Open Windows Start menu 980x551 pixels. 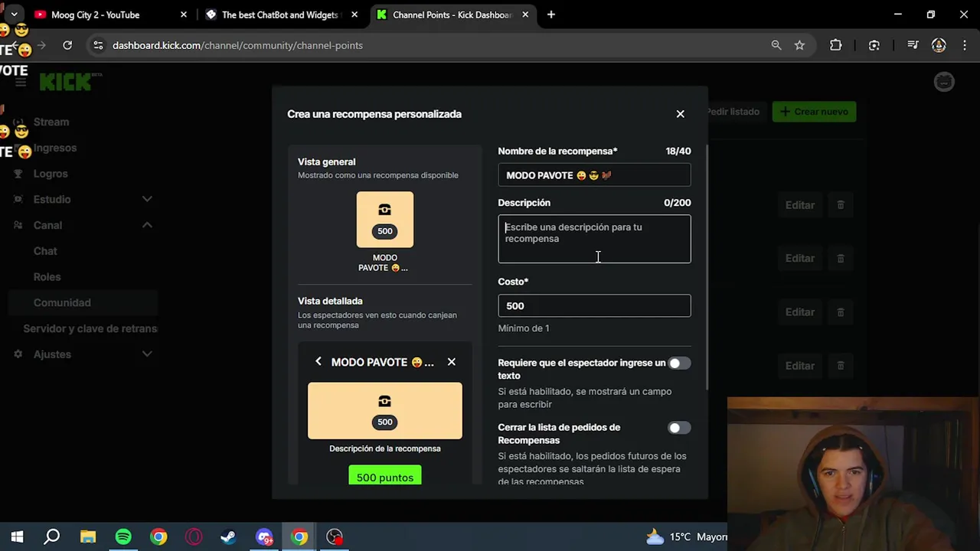point(17,536)
